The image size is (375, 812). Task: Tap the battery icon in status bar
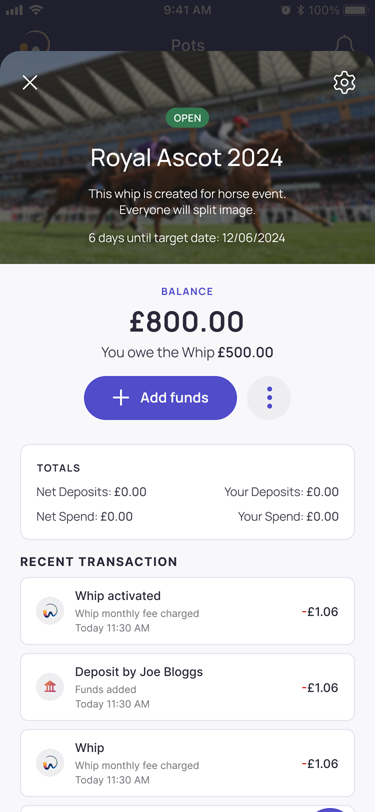click(x=355, y=10)
